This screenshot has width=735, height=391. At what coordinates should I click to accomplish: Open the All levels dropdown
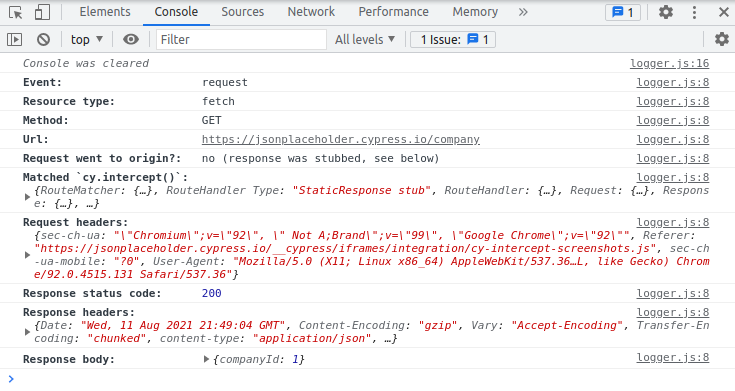click(x=365, y=39)
